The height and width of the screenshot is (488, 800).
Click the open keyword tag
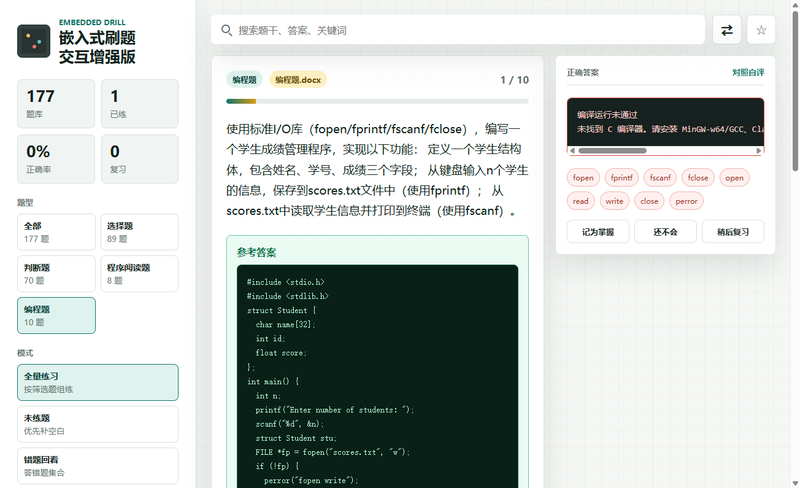(734, 178)
